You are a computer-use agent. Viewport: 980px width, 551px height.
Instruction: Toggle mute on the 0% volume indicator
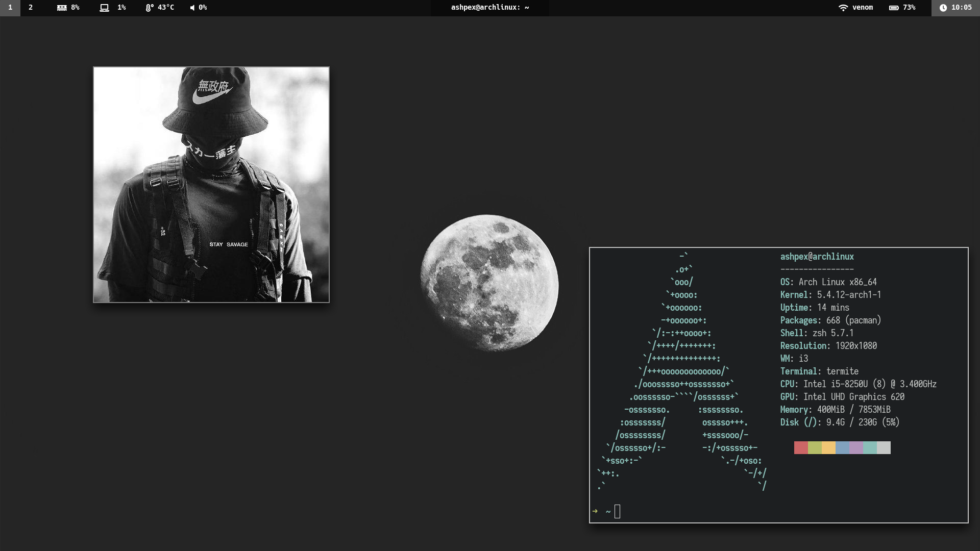[202, 7]
